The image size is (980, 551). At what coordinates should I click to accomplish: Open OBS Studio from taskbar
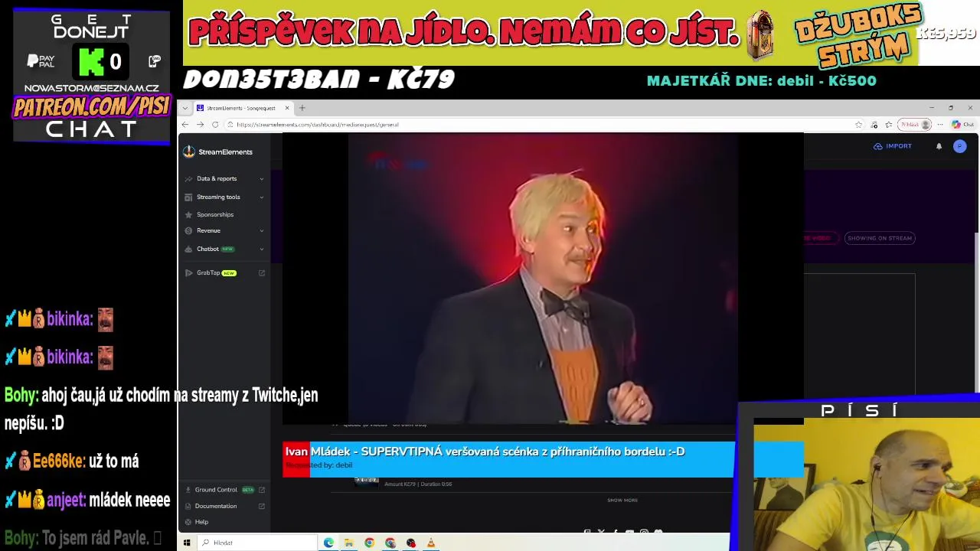(410, 543)
